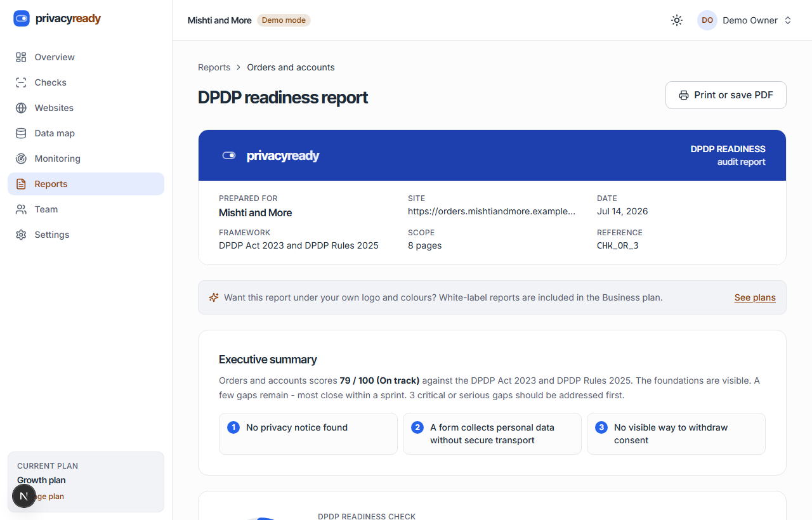Follow the See plans link
The image size is (812, 520).
tap(755, 297)
